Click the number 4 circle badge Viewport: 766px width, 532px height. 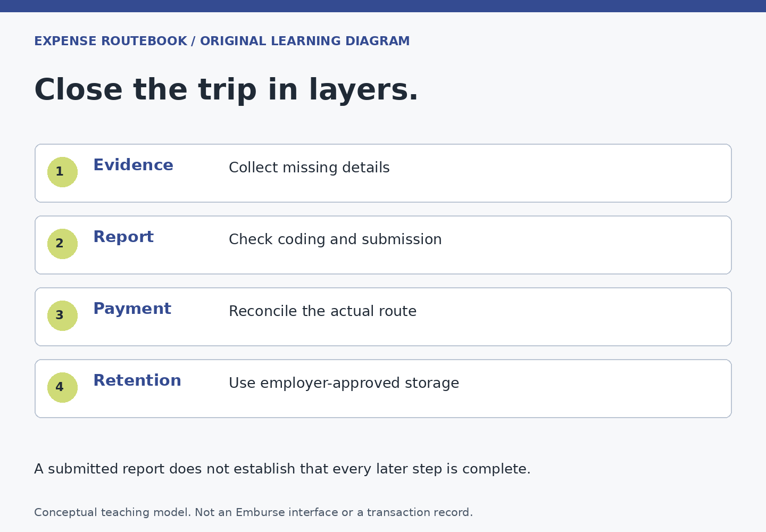[62, 387]
